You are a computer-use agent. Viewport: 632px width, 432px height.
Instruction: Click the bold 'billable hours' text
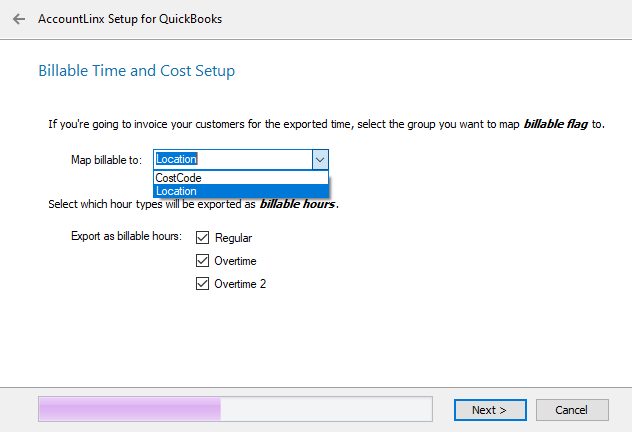click(298, 204)
